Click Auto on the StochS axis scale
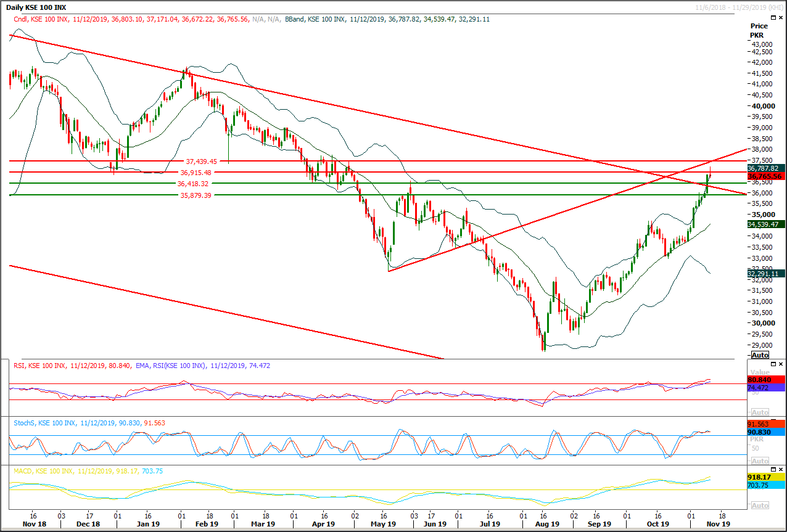The width and height of the screenshot is (787, 532). 760,460
